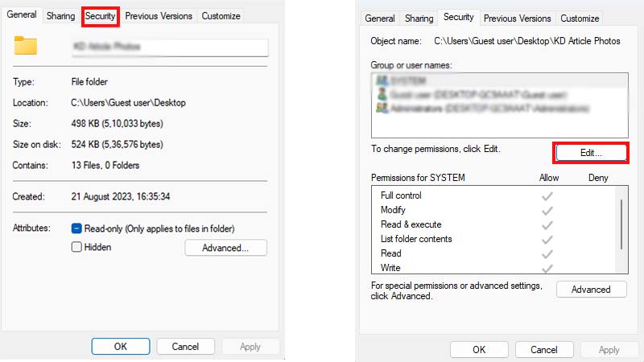Image resolution: width=644 pixels, height=362 pixels.
Task: Open the Security tab in the left dialog
Action: (x=100, y=16)
